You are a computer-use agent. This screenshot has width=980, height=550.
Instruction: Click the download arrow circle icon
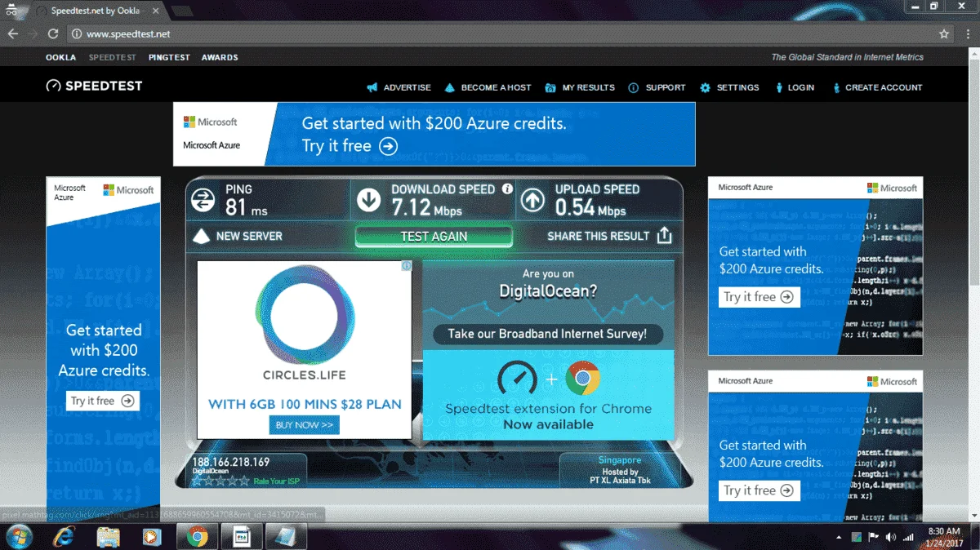(x=368, y=200)
